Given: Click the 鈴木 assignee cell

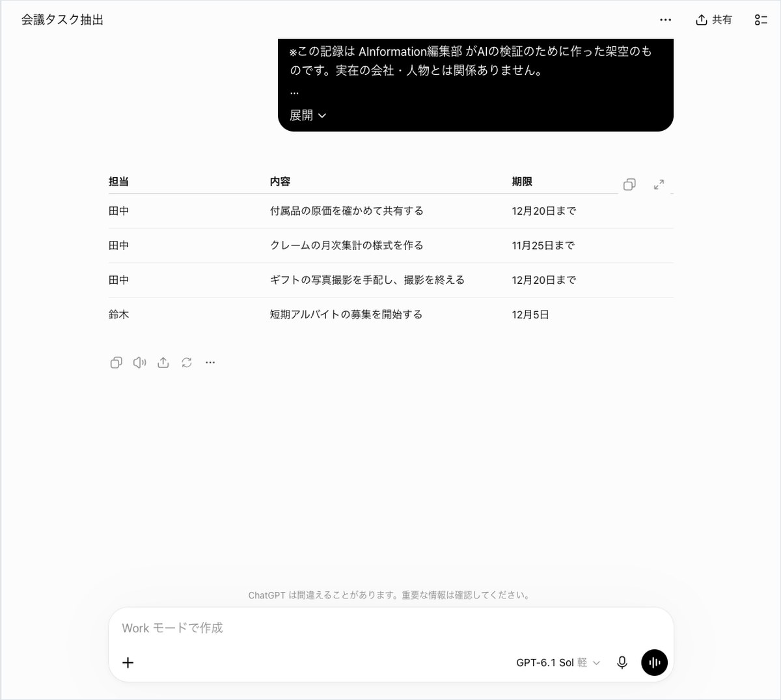Looking at the screenshot, I should click(118, 315).
